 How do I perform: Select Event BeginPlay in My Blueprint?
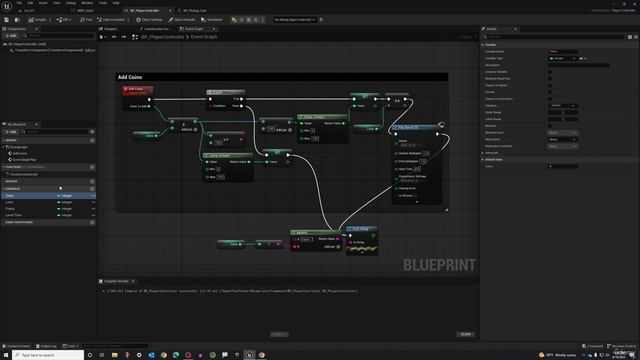(x=24, y=160)
